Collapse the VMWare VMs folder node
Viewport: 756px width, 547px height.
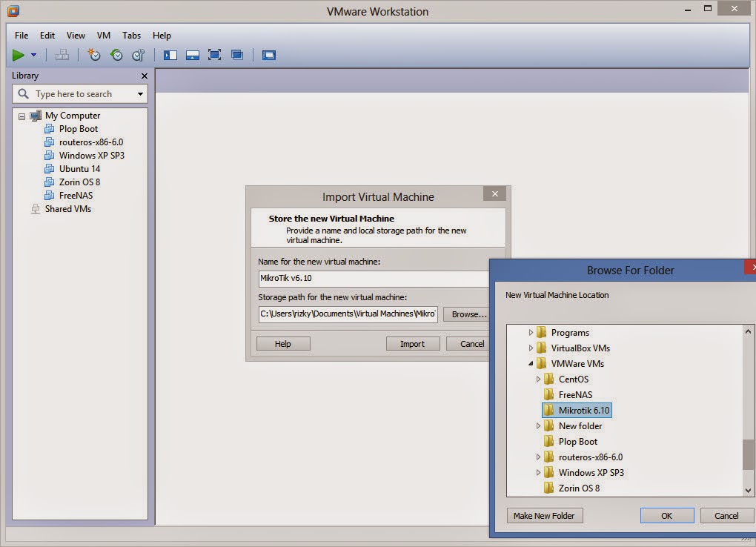click(x=531, y=364)
